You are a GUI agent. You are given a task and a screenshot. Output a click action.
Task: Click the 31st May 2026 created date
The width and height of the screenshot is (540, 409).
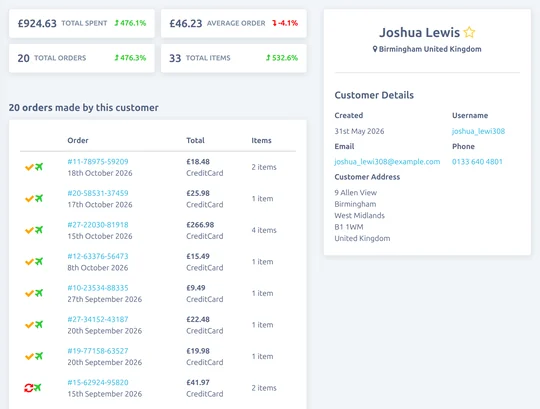coord(359,131)
